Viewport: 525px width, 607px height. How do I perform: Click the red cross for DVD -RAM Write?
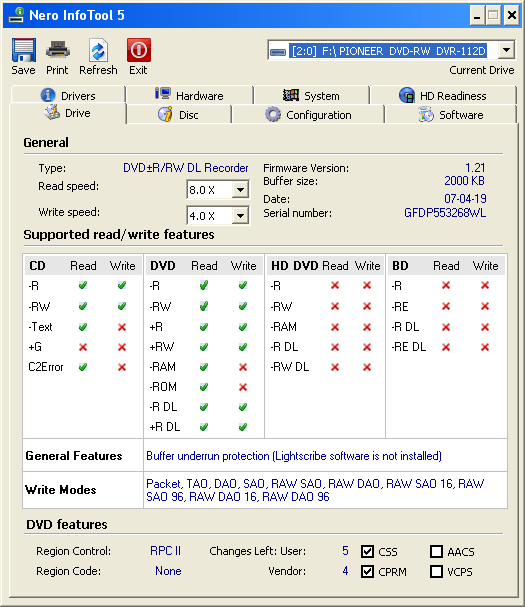pyautogui.click(x=243, y=367)
